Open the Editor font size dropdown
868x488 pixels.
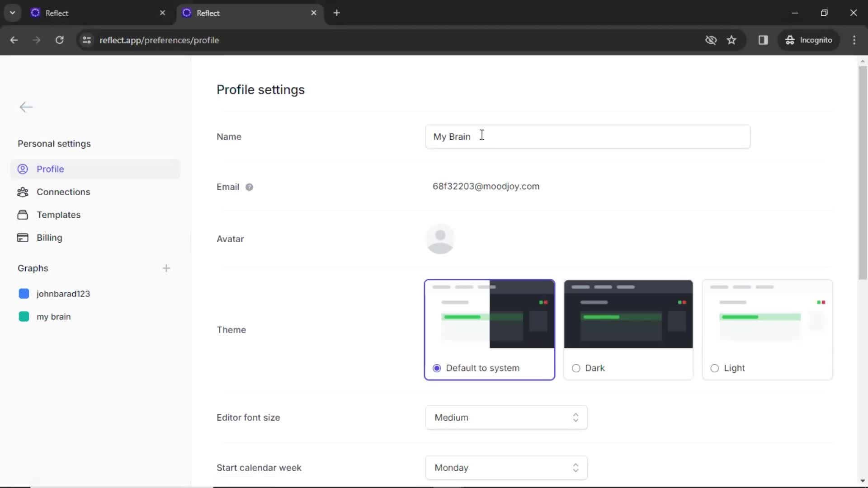coord(505,417)
